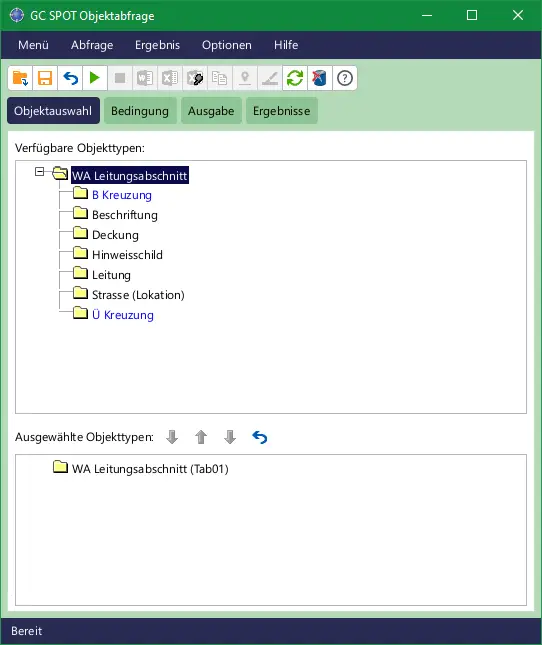Click the green refresh arrows icon
The height and width of the screenshot is (645, 542).
pyautogui.click(x=295, y=78)
